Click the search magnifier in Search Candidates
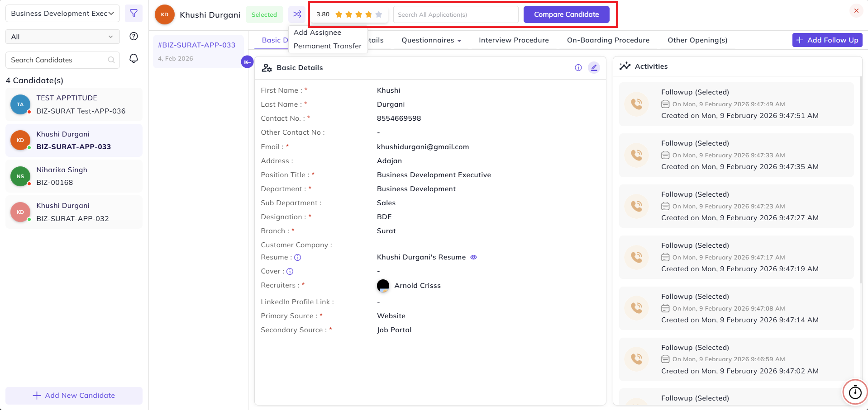This screenshot has height=410, width=868. (111, 60)
